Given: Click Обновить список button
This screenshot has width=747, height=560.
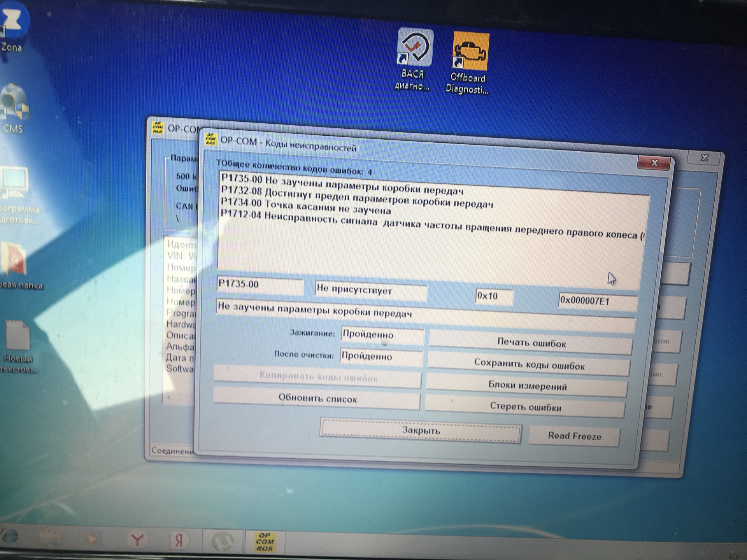Looking at the screenshot, I should [x=317, y=398].
